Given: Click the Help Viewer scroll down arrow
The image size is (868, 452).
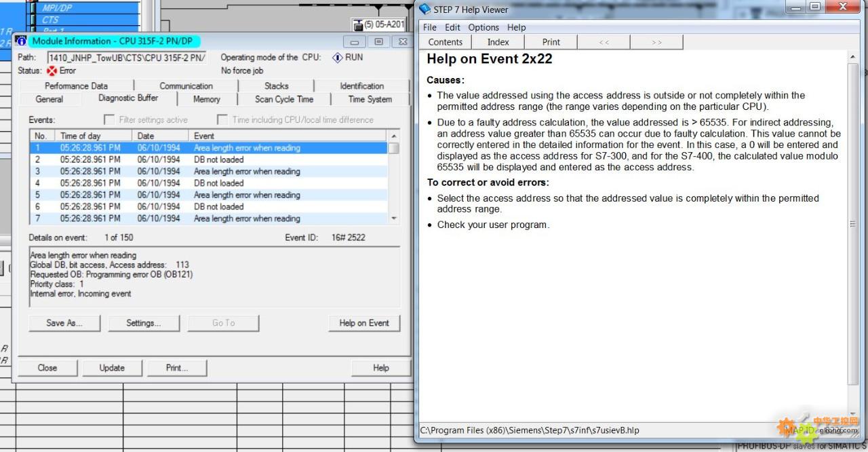Looking at the screenshot, I should coord(852,415).
